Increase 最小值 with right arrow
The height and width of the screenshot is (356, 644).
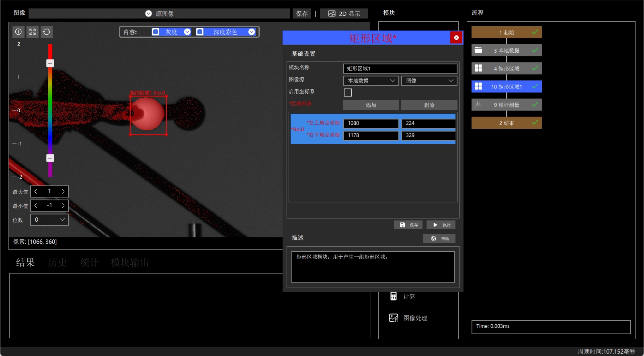pyautogui.click(x=63, y=206)
